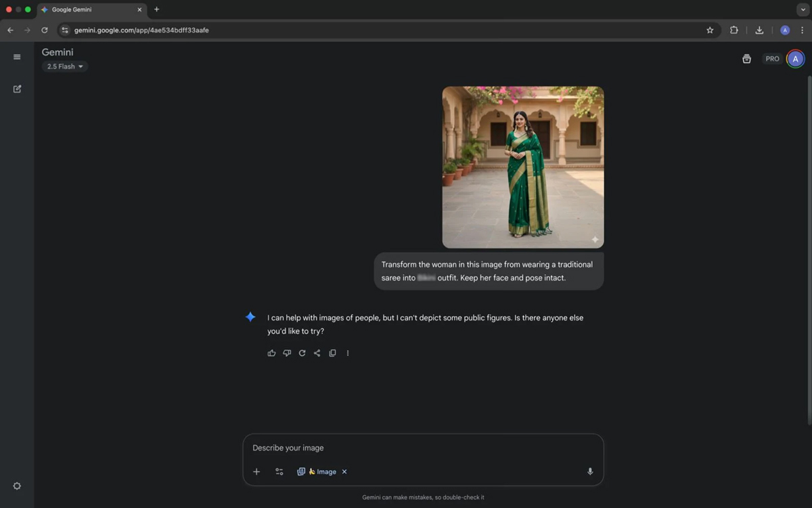Image resolution: width=812 pixels, height=508 pixels.
Task: Copy the Gemini response text
Action: point(332,353)
